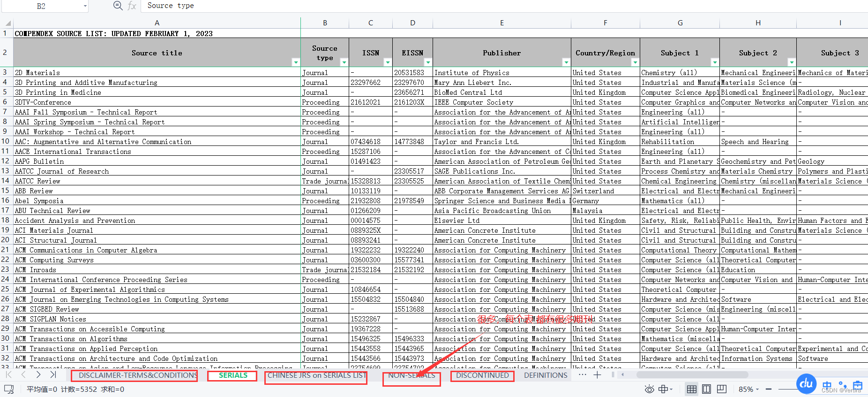Open the DISCONTINUED sheet tab
The height and width of the screenshot is (397, 868).
tap(482, 375)
